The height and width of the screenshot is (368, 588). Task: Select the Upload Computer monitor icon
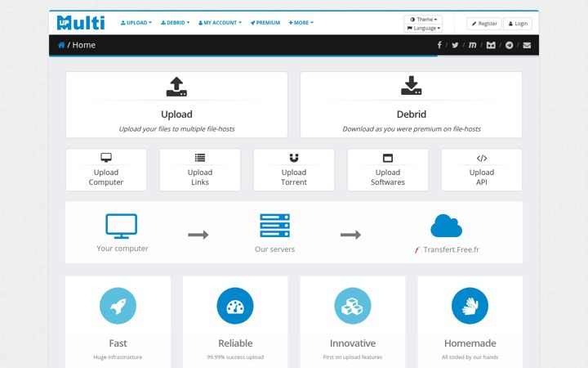point(106,157)
